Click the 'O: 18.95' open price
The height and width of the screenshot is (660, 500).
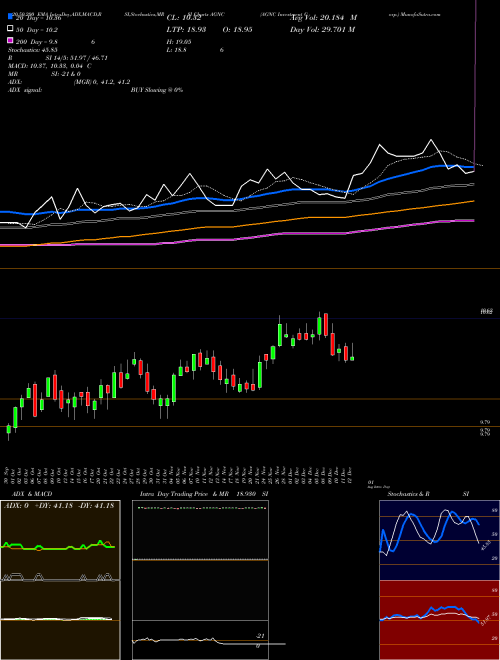click(x=237, y=30)
